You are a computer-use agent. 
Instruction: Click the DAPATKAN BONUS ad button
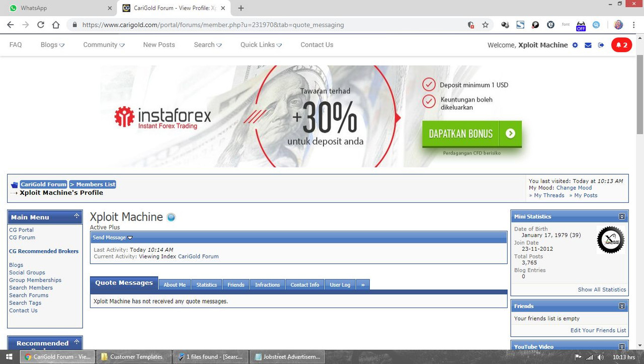point(472,134)
